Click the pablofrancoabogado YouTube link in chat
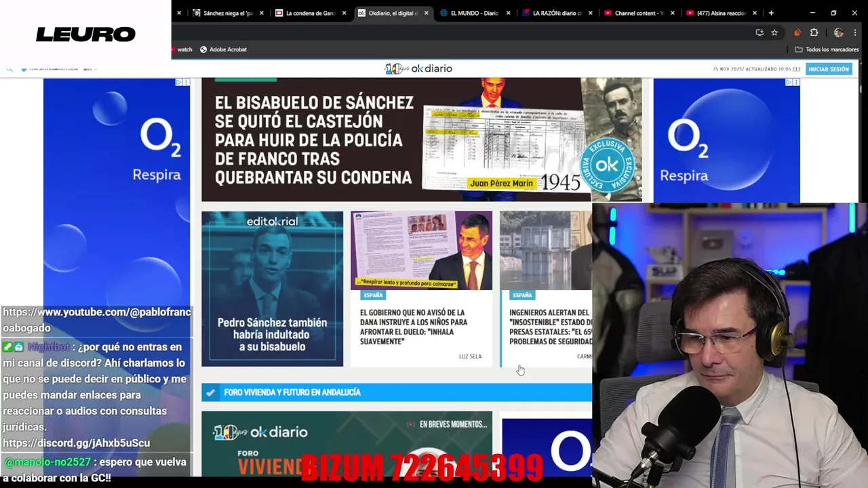868x488 pixels. coord(97,320)
